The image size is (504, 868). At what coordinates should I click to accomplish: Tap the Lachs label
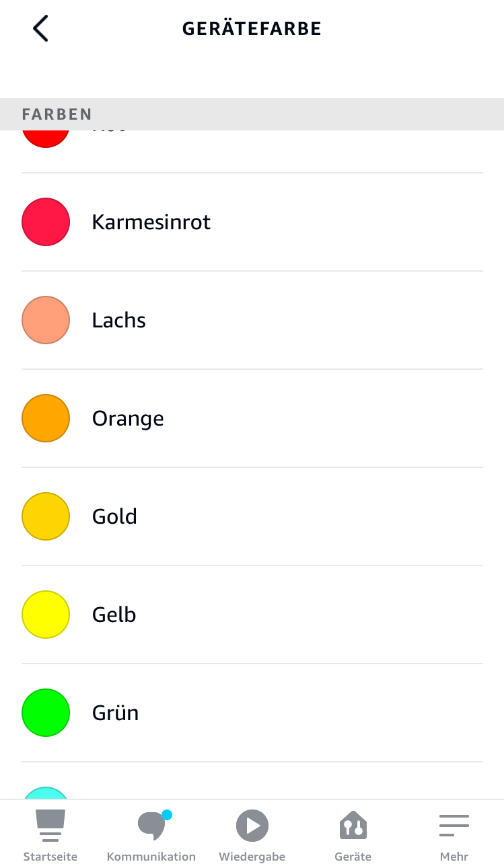[x=119, y=320]
